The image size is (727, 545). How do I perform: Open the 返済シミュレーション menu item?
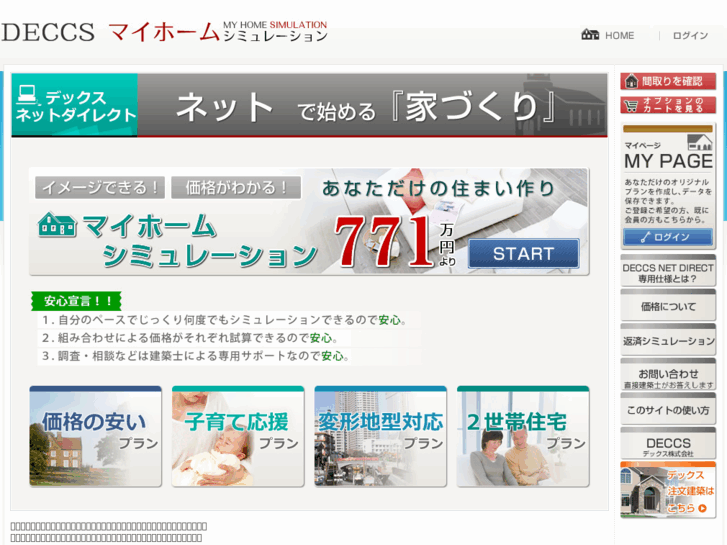[668, 340]
